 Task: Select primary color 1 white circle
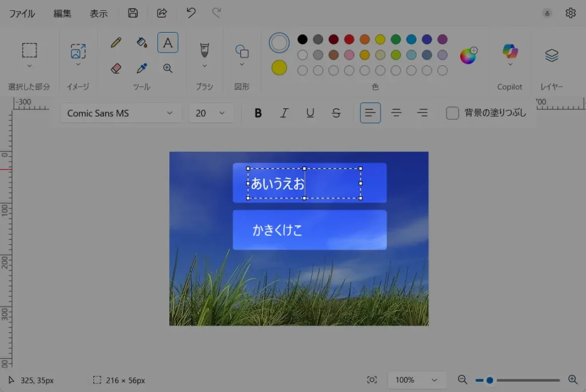coord(279,42)
